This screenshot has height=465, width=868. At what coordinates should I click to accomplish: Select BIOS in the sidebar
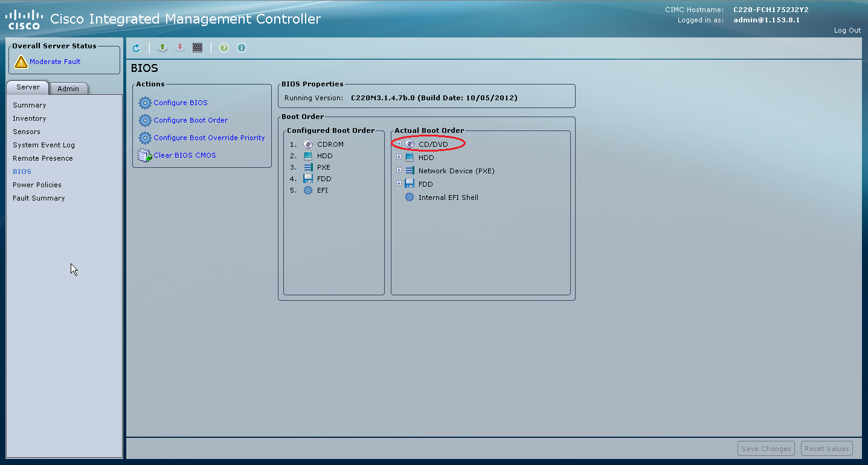pyautogui.click(x=22, y=172)
